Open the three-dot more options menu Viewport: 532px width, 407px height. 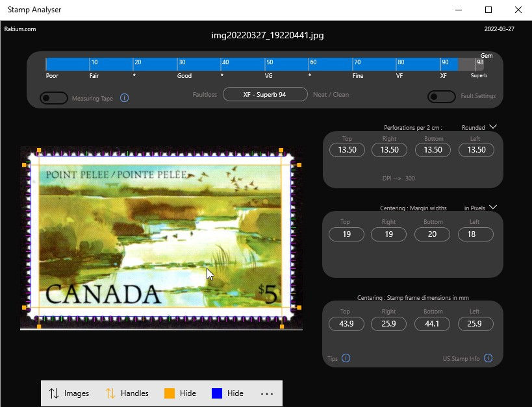pos(267,394)
